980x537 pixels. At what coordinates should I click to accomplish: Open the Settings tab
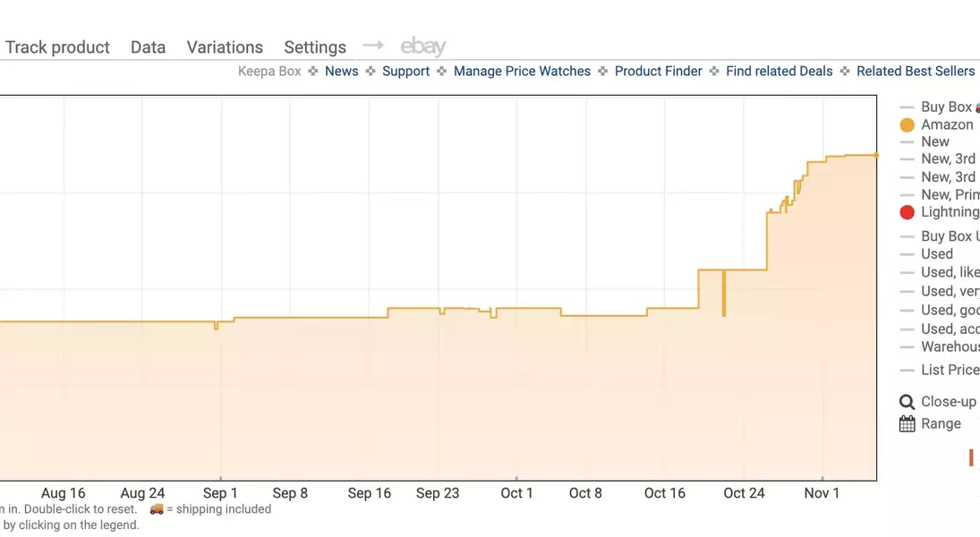(x=315, y=47)
